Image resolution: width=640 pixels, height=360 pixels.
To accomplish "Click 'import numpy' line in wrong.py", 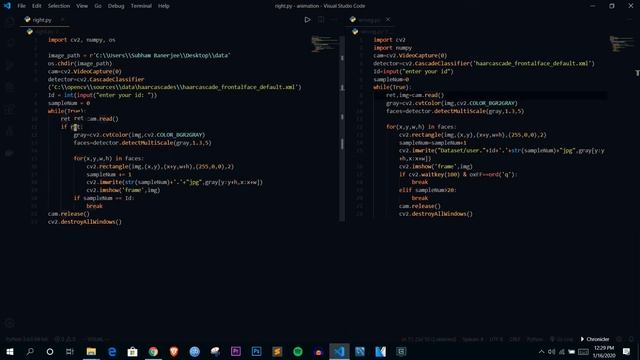I will (x=392, y=48).
